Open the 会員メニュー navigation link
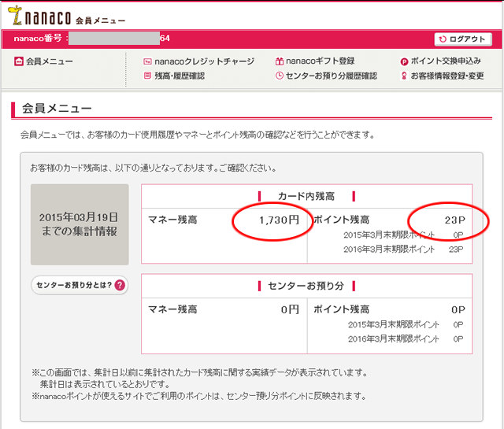 (49, 61)
